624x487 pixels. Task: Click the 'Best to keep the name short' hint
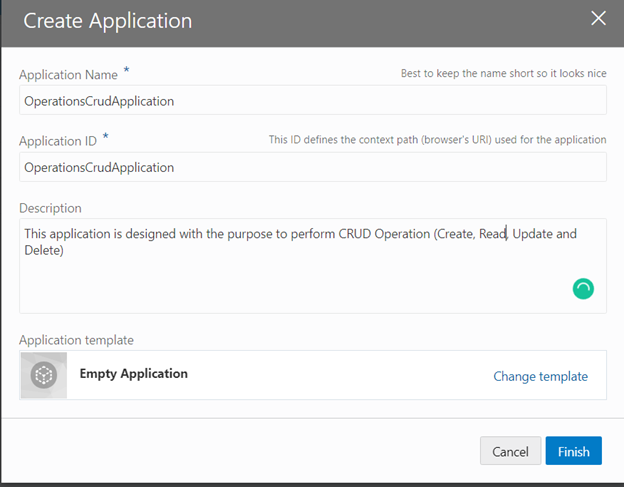(x=503, y=74)
